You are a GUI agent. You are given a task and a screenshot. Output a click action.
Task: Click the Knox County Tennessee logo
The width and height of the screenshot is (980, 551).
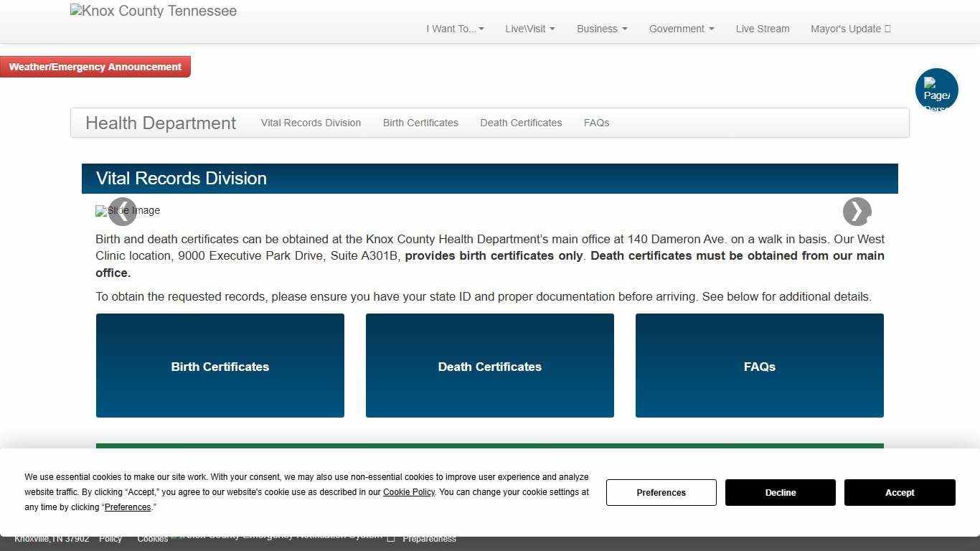pos(154,11)
